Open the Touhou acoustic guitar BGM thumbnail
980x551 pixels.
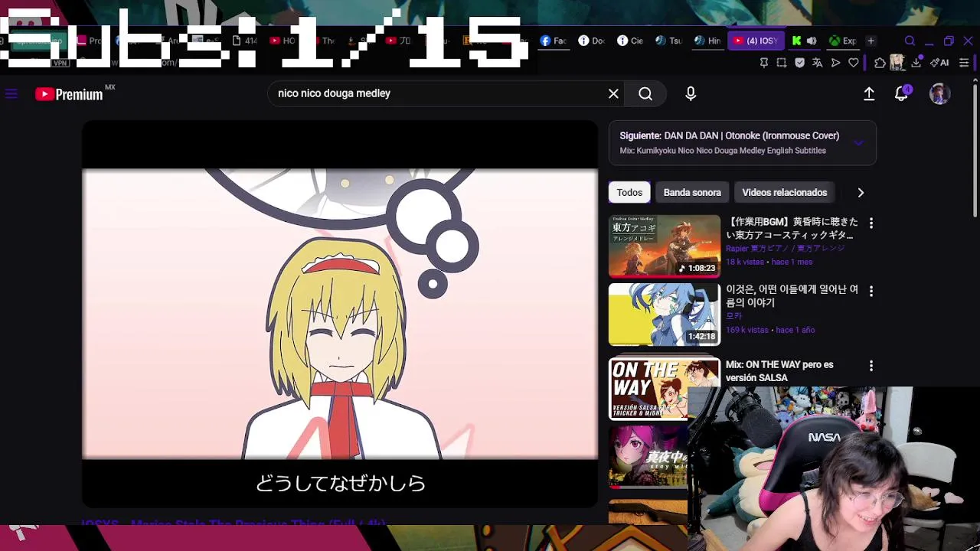665,246
